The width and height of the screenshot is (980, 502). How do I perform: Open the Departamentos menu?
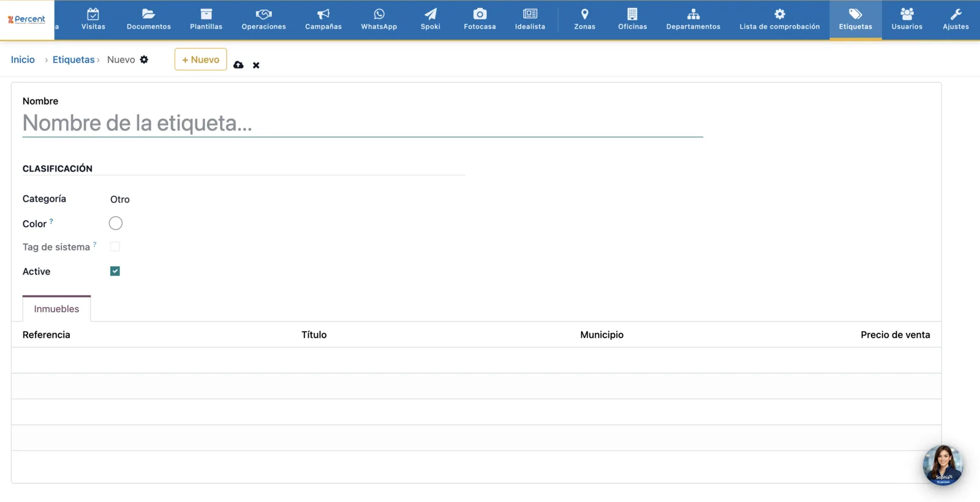point(693,20)
